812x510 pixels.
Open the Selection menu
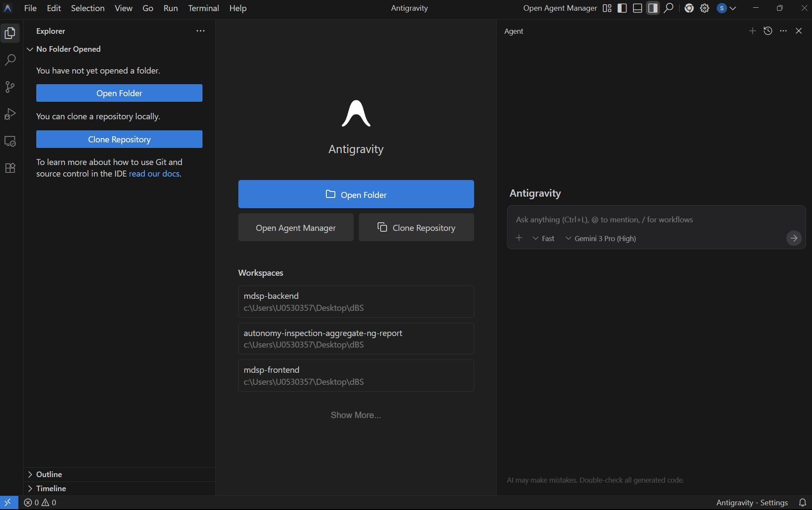point(88,8)
